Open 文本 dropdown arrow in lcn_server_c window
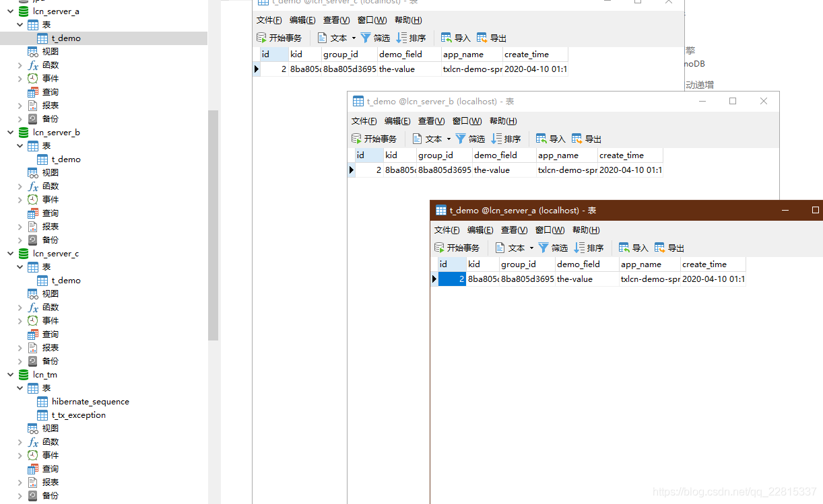823x504 pixels. 354,38
